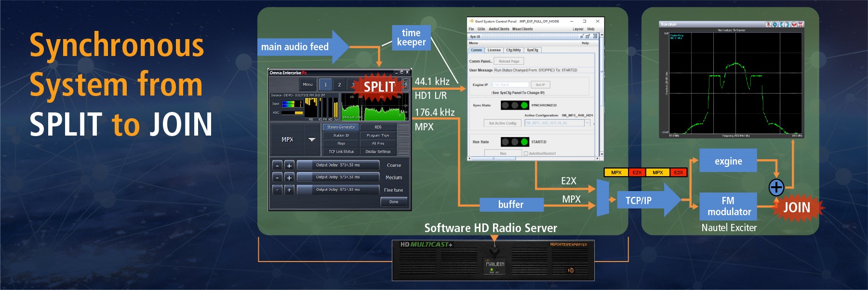The height and width of the screenshot is (290, 868).
Task: Toggle the AutoRunRestart checkbox
Action: [x=526, y=153]
